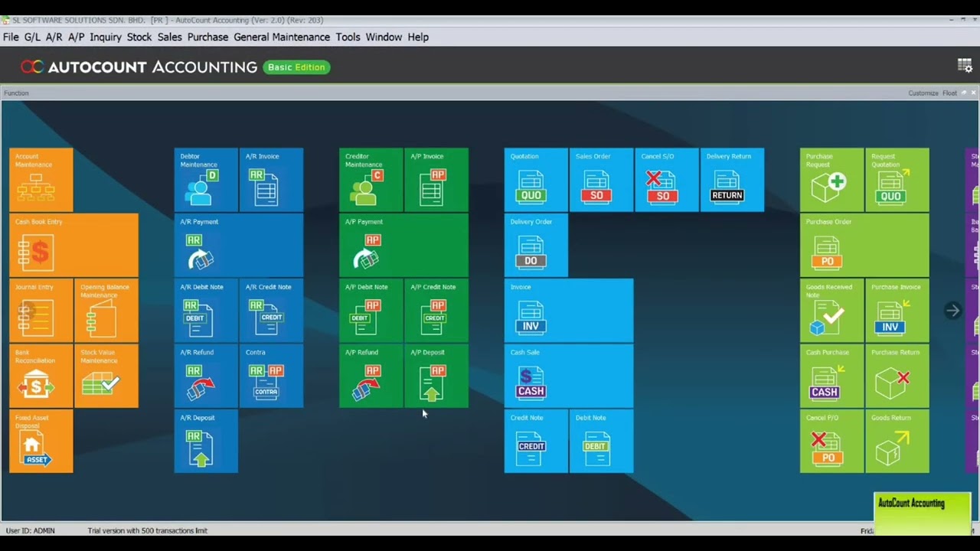Open the Purchase Invoice tile
This screenshot has height=551, width=980.
click(x=897, y=310)
